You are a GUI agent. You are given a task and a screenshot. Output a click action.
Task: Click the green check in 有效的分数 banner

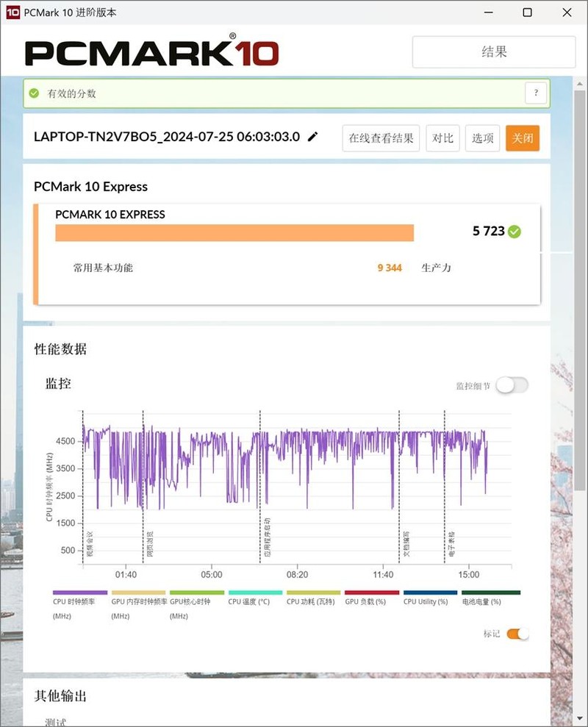tap(35, 93)
